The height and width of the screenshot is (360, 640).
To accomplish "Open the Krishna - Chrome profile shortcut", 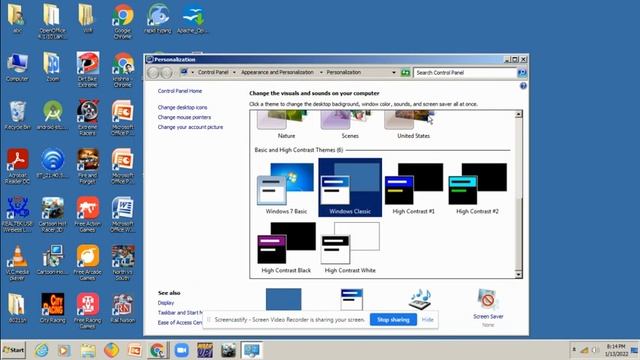I will coord(122,69).
